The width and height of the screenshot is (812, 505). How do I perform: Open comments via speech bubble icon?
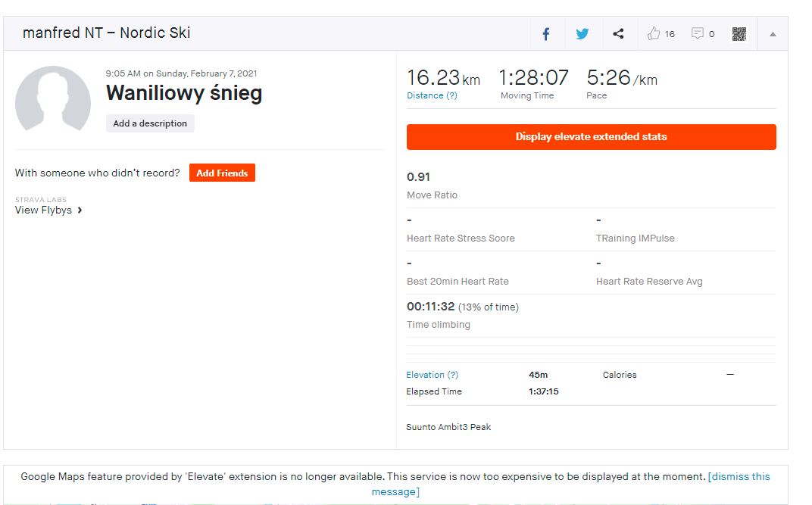[698, 34]
